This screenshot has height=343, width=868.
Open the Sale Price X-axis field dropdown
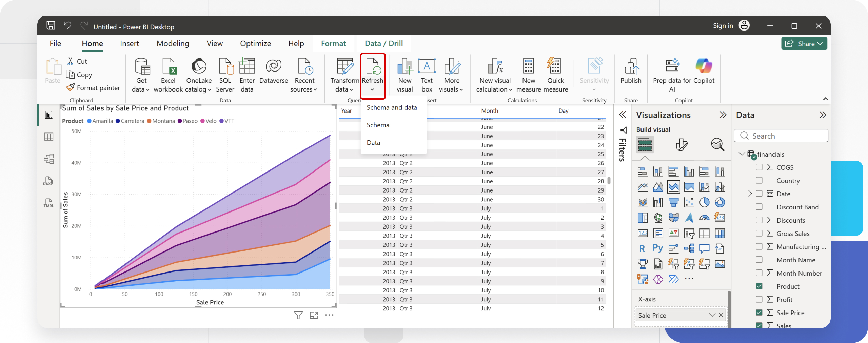(x=712, y=315)
